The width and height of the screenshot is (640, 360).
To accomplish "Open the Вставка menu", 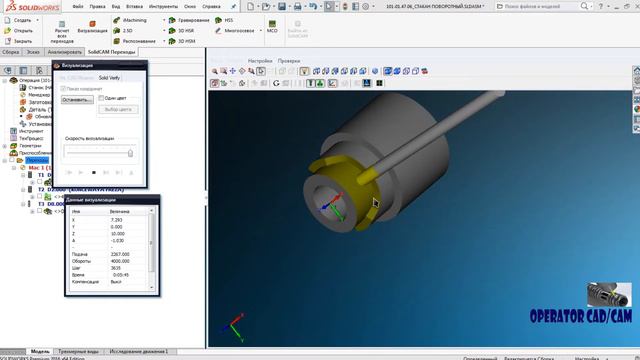I will pyautogui.click(x=134, y=7).
